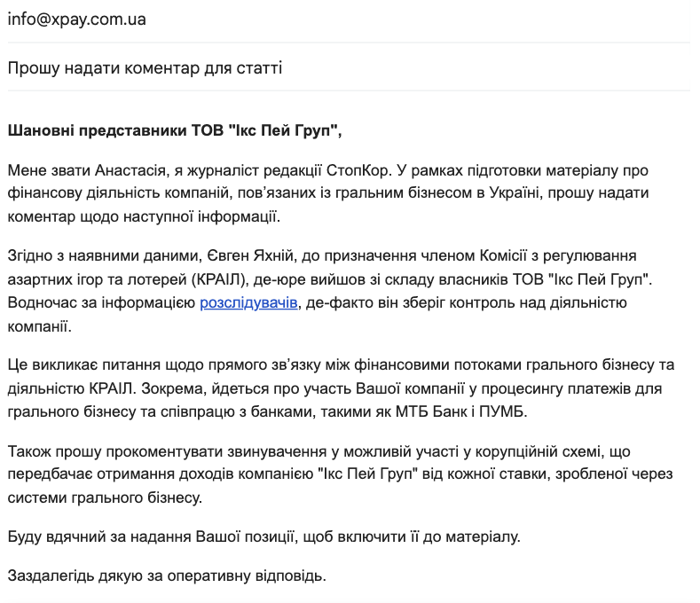Viewport: 700px width, 603px height.
Task: Click the recipient address info@xpay.com.ua
Action: click(76, 20)
